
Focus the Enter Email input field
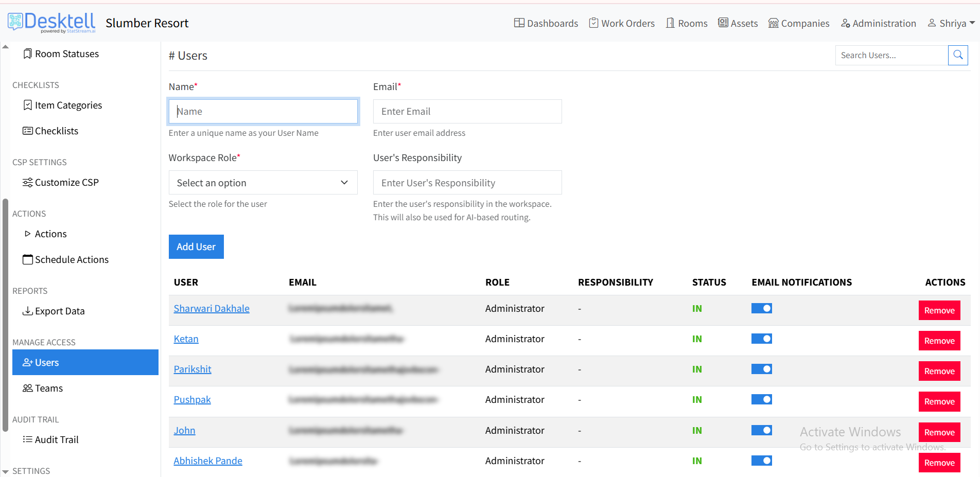tap(467, 112)
